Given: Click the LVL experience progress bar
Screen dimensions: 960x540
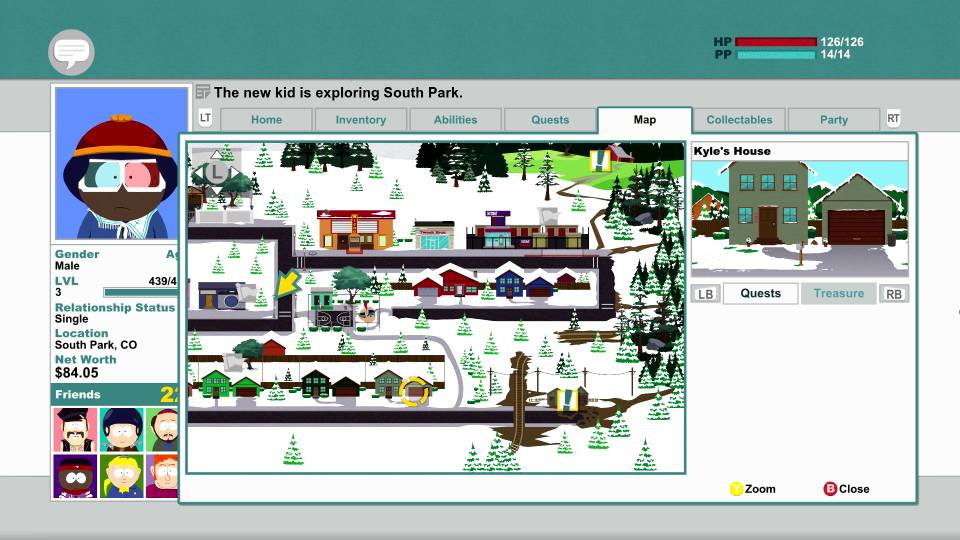Looking at the screenshot, I should point(140,293).
